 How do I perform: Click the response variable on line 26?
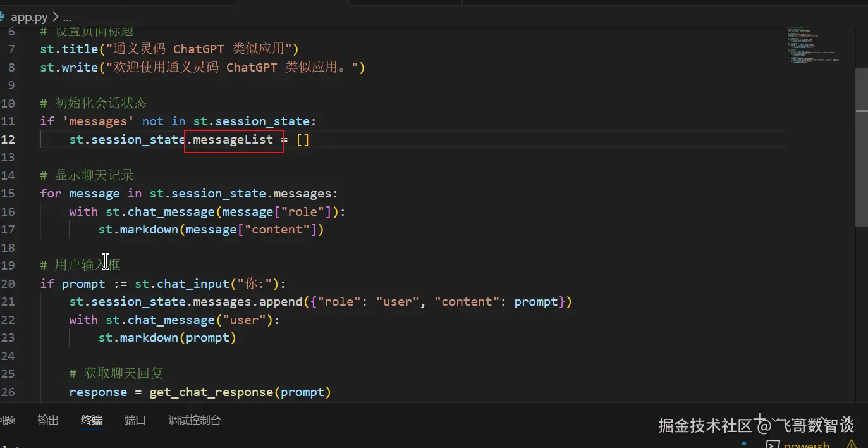[x=98, y=392]
